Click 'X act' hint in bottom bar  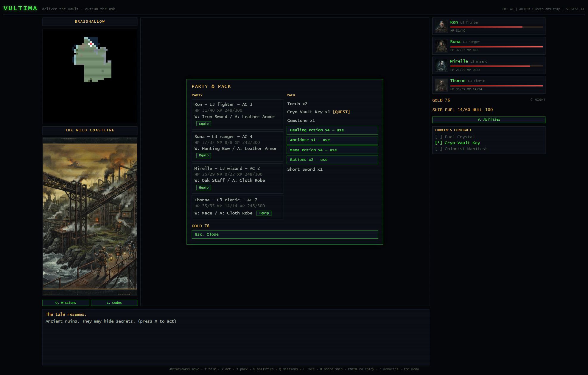click(226, 369)
